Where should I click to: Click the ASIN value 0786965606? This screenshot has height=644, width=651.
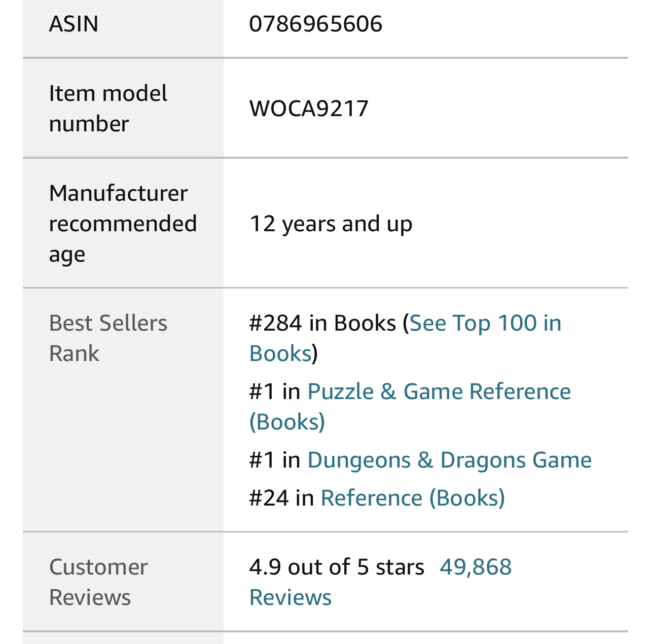click(315, 24)
